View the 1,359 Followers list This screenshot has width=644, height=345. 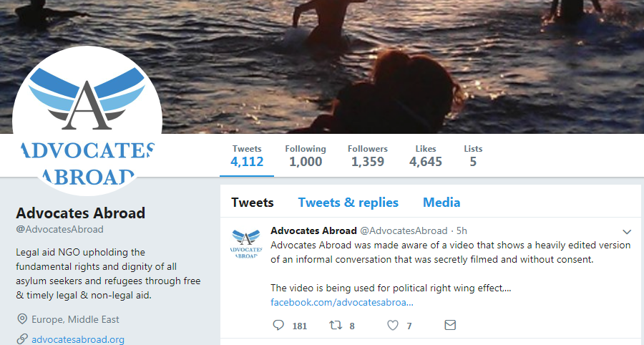[368, 155]
